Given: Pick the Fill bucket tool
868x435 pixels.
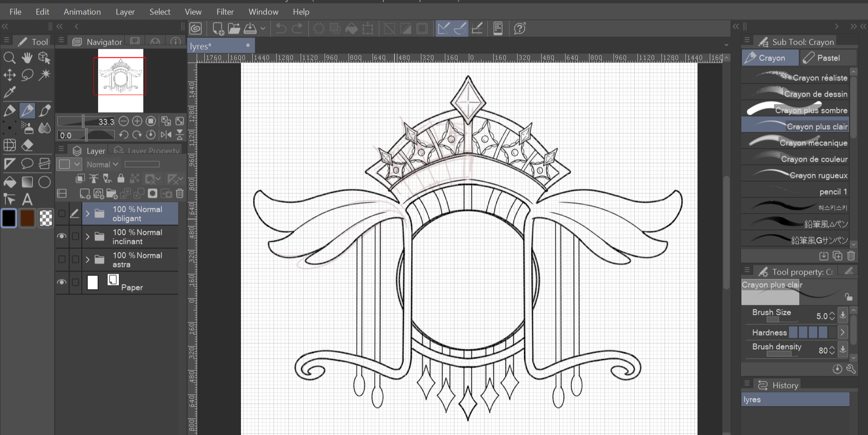Looking at the screenshot, I should point(9,182).
